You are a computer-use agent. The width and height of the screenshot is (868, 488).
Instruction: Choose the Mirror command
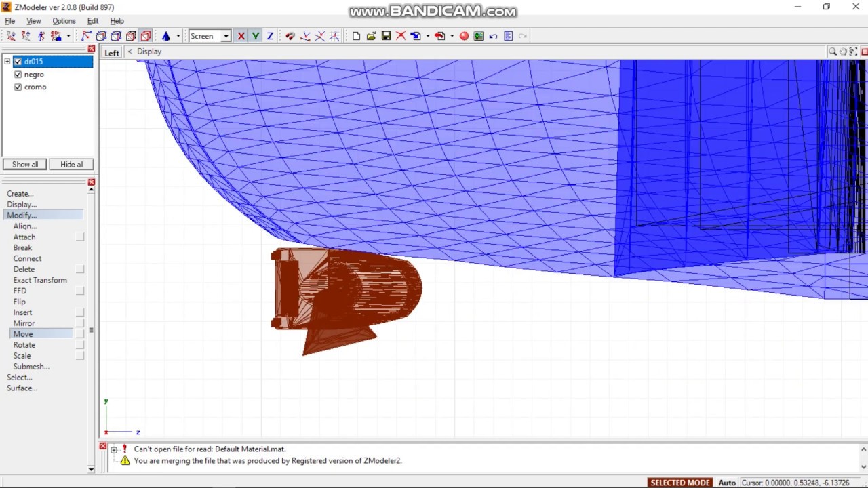[24, 323]
